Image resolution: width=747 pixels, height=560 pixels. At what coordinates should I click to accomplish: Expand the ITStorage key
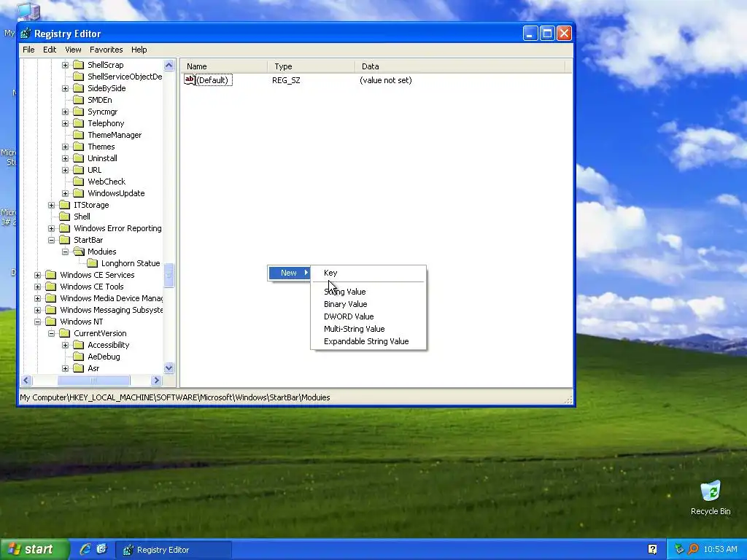click(x=52, y=205)
